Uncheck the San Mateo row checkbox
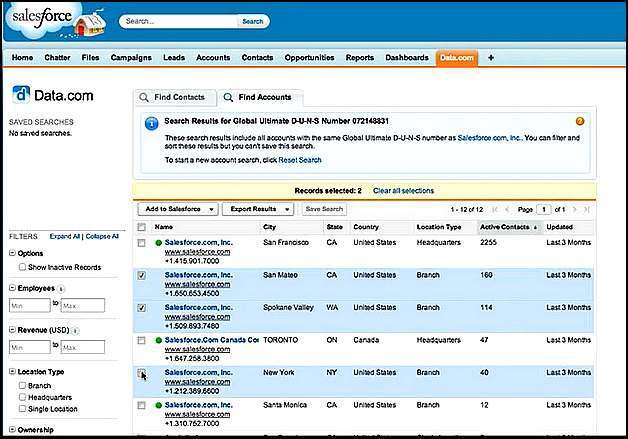The height and width of the screenshot is (439, 628). [x=141, y=275]
